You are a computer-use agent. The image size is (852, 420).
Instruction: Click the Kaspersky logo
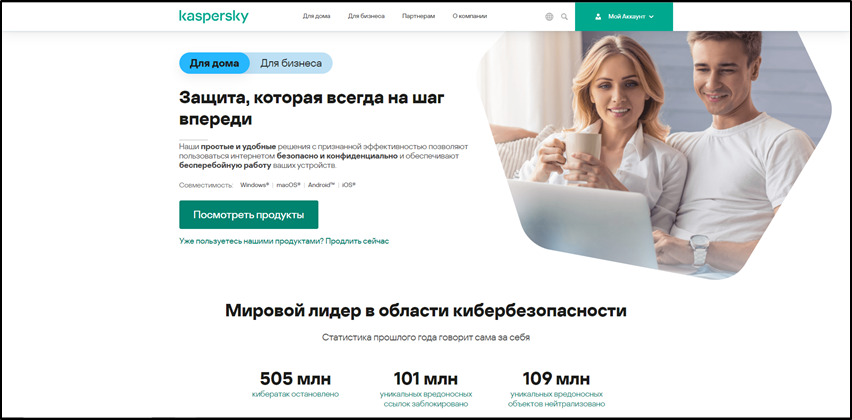pos(214,16)
